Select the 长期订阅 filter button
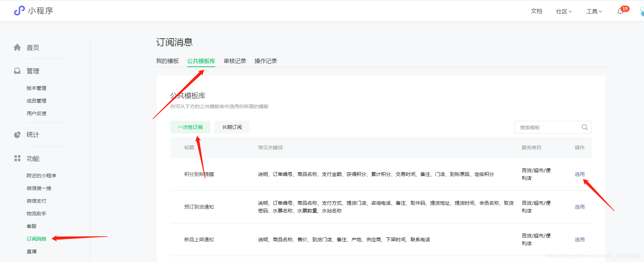 coord(232,127)
